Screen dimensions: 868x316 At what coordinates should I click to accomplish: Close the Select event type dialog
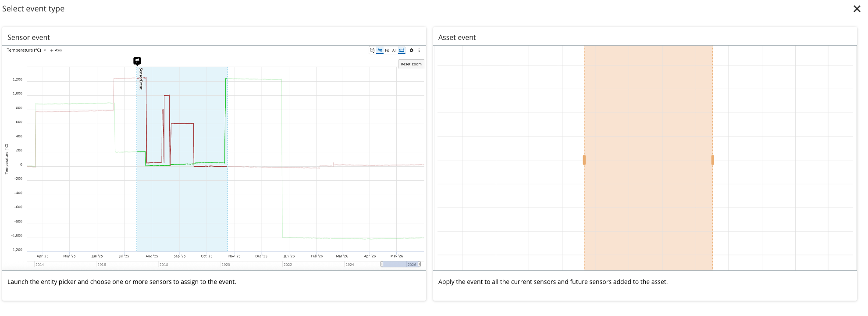point(857,9)
